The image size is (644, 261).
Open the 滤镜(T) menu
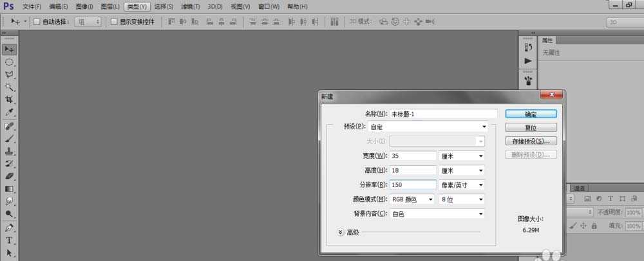point(190,6)
